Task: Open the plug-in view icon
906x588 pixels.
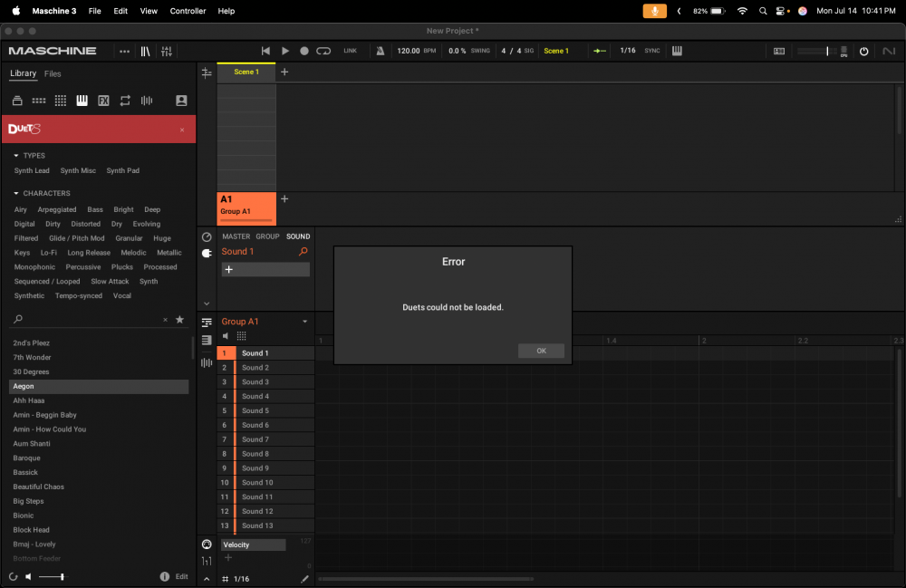Action: [207, 254]
